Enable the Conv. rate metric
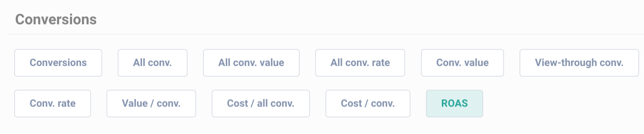This screenshot has height=134, width=644. point(52,103)
